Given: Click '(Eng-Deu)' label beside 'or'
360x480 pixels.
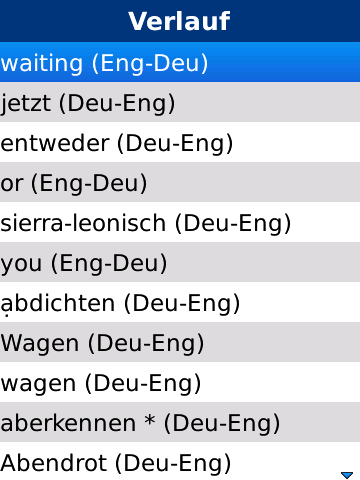Looking at the screenshot, I should click(89, 184).
